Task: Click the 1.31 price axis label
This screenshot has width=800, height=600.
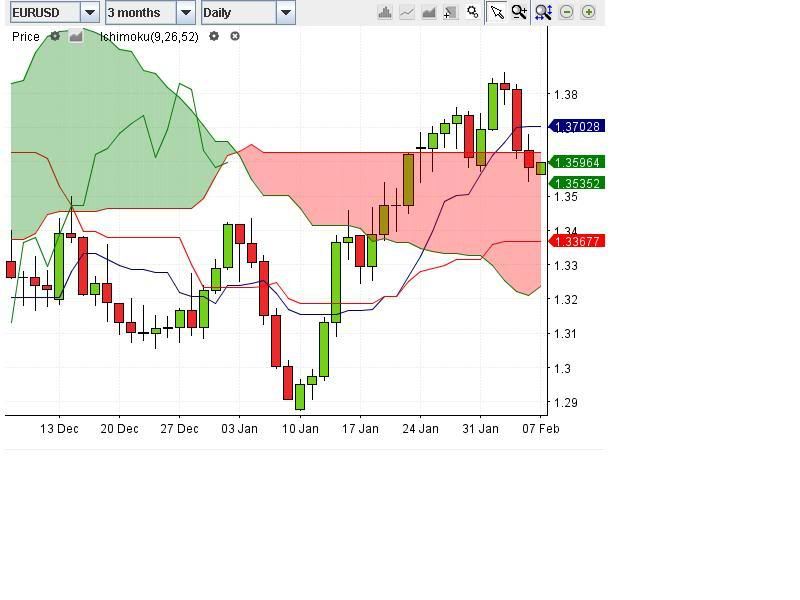Action: pyautogui.click(x=566, y=334)
